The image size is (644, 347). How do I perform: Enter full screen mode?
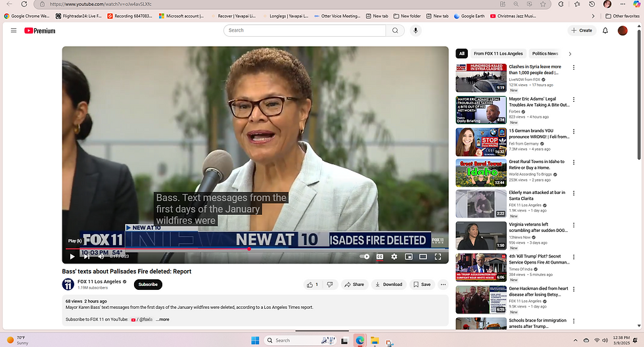tap(438, 257)
